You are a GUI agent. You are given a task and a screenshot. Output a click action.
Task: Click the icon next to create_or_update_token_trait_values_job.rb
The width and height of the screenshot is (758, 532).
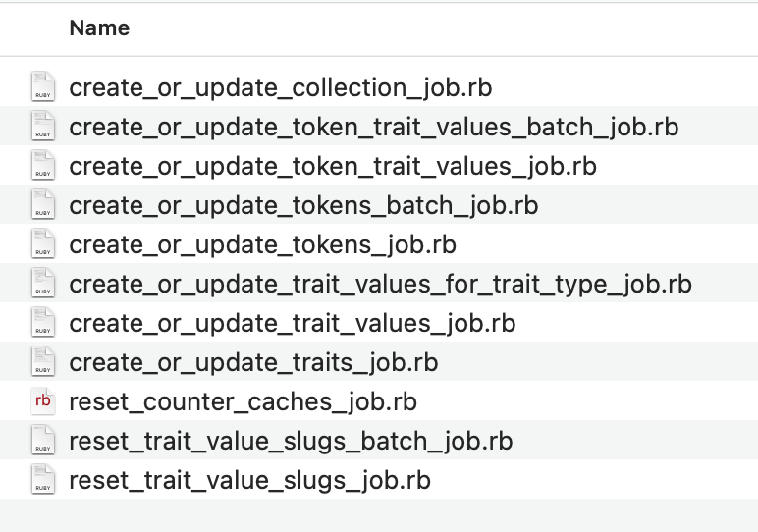pyautogui.click(x=42, y=166)
